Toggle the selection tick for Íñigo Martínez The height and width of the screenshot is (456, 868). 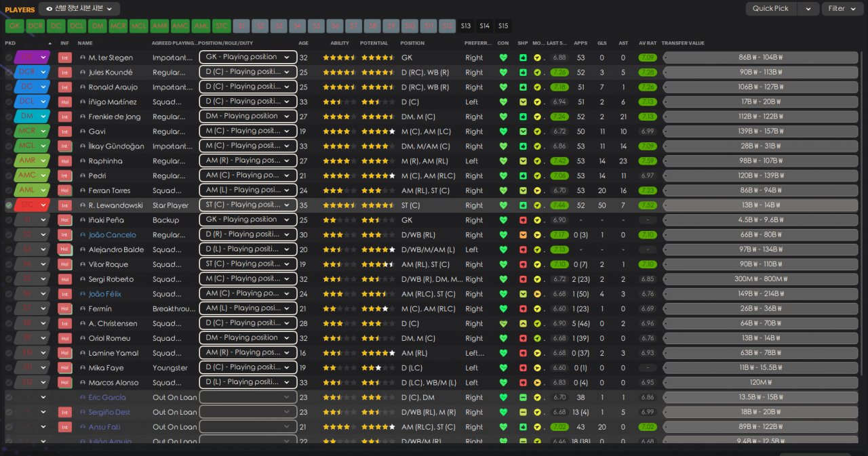pos(8,102)
